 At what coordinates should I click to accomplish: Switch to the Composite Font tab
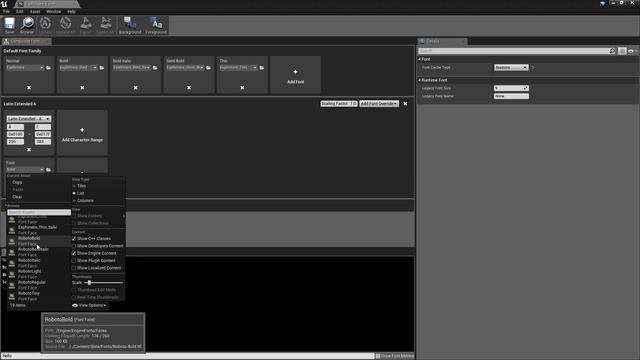(26, 41)
